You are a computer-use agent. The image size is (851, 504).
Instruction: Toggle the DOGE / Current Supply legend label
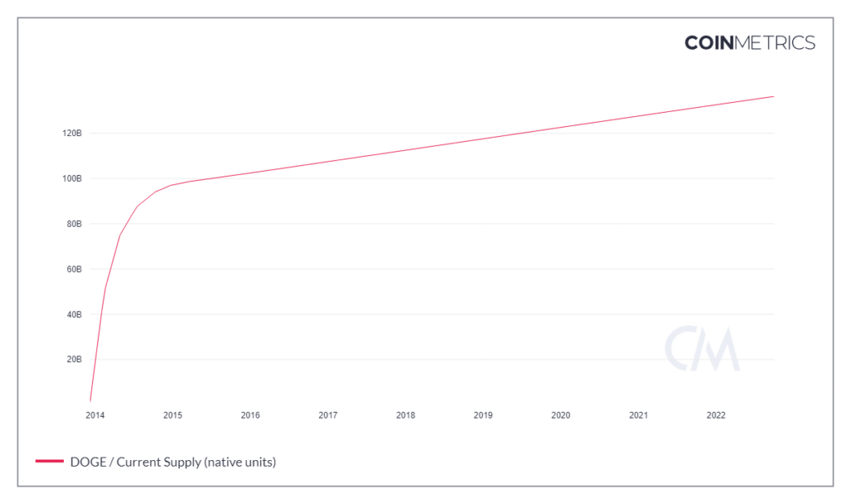click(173, 462)
